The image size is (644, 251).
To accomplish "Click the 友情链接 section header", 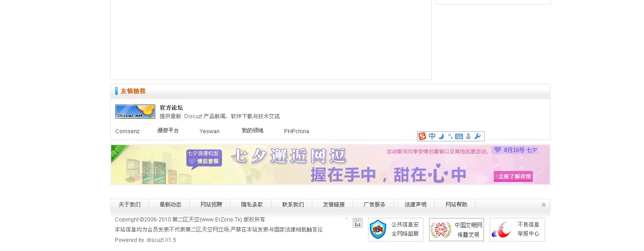I will pos(133,91).
